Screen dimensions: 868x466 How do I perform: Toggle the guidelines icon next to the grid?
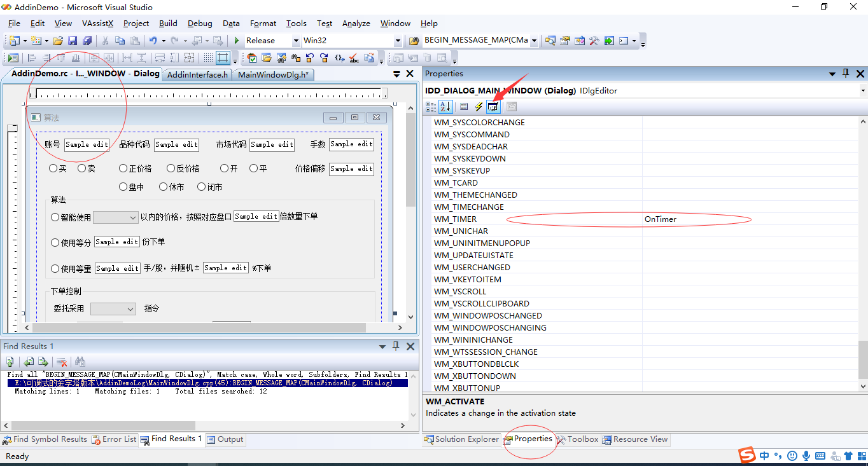click(x=223, y=58)
